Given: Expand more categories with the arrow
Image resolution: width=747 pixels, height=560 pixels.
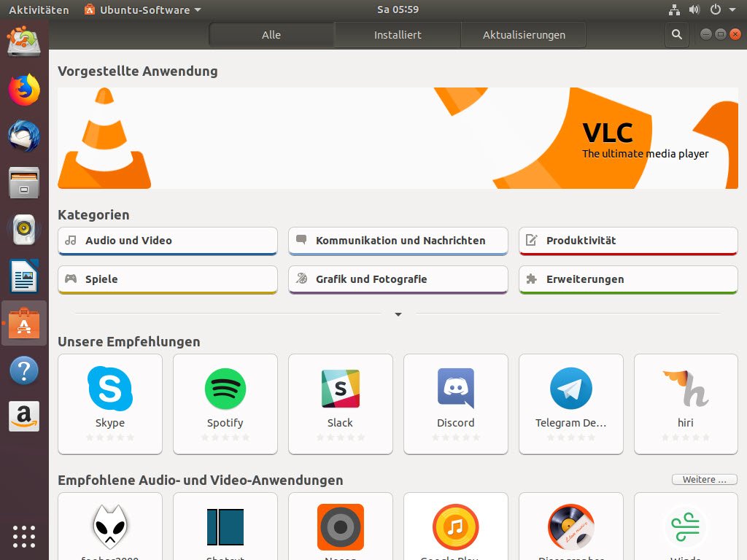Looking at the screenshot, I should (x=398, y=314).
